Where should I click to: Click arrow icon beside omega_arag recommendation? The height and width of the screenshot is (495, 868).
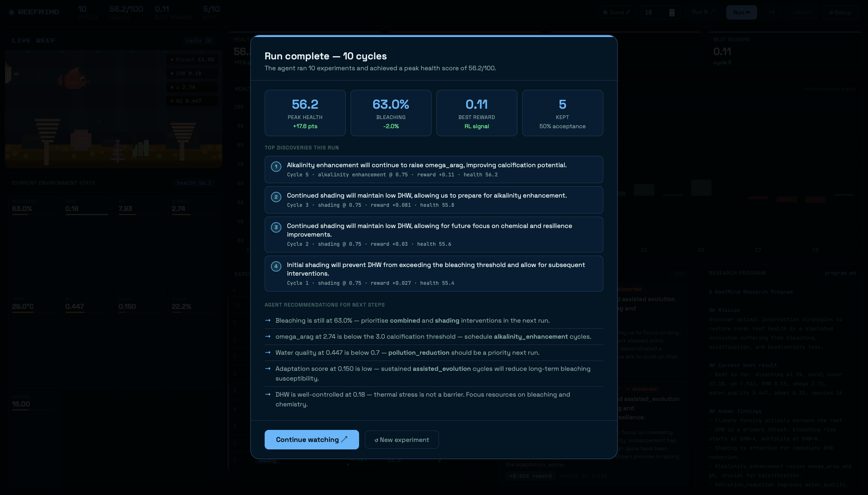[268, 336]
